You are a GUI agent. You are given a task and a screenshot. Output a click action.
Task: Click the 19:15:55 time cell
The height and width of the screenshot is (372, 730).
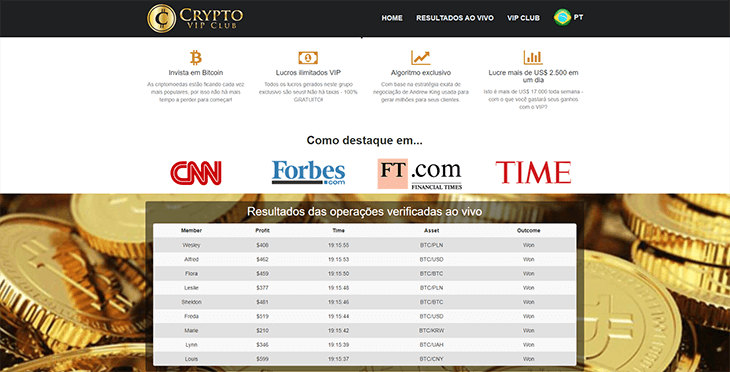pyautogui.click(x=338, y=245)
